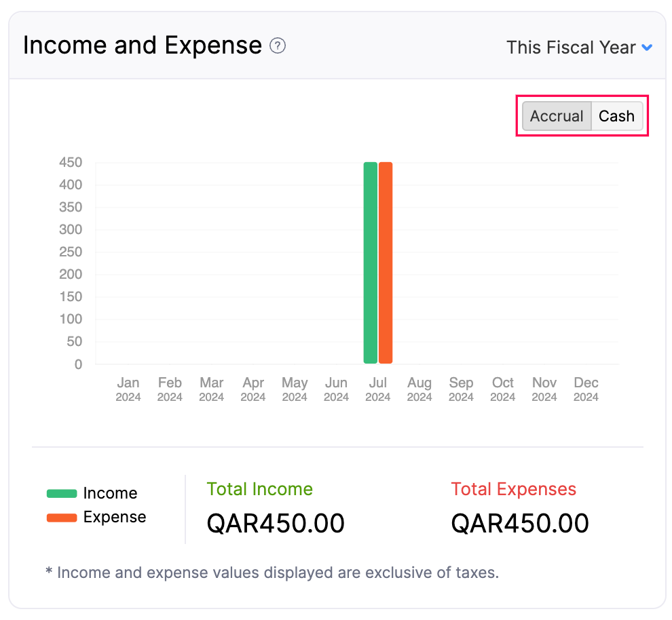Viewport: 672px width, 620px height.
Task: Click the Total Expenses QAR450.00 amount
Action: pos(520,523)
